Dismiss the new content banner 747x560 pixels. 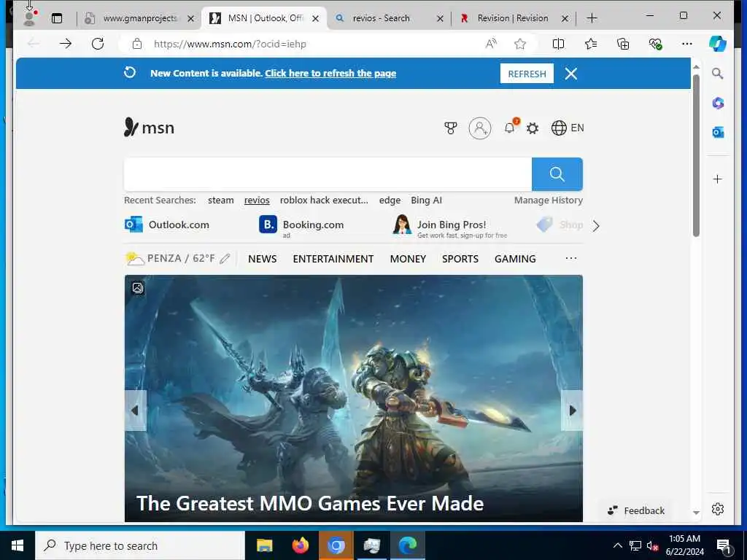click(570, 74)
